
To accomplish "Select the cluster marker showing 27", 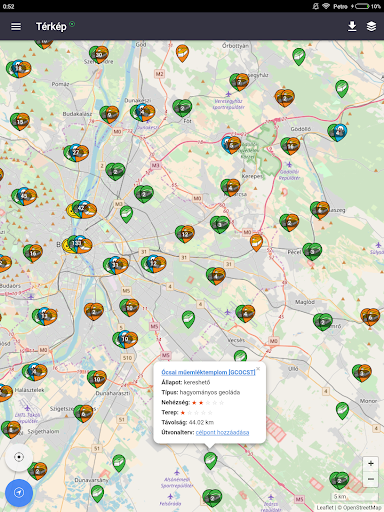I will (x=76, y=153).
